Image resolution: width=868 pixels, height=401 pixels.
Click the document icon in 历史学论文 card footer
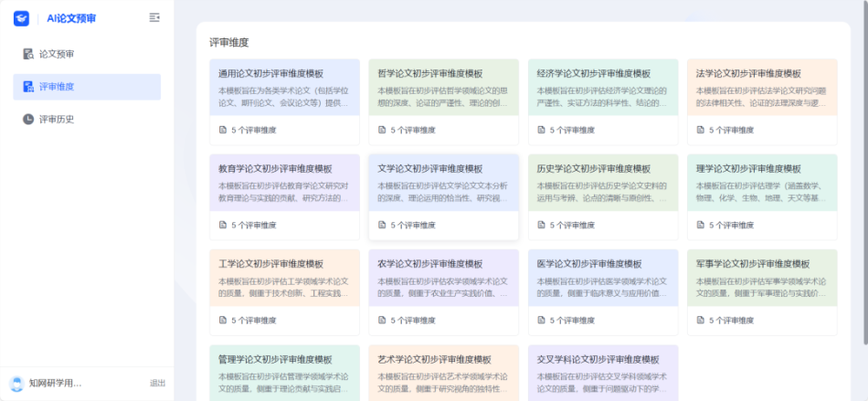point(542,225)
